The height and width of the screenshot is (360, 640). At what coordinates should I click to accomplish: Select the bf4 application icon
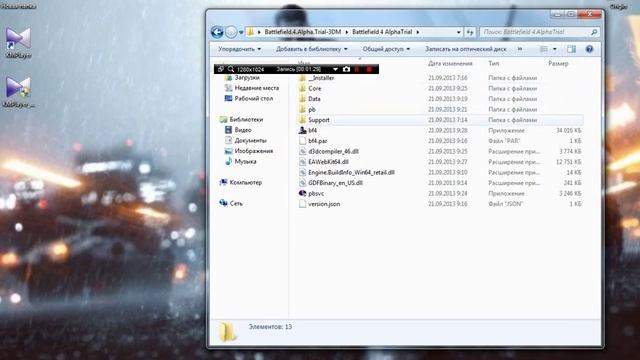302,131
